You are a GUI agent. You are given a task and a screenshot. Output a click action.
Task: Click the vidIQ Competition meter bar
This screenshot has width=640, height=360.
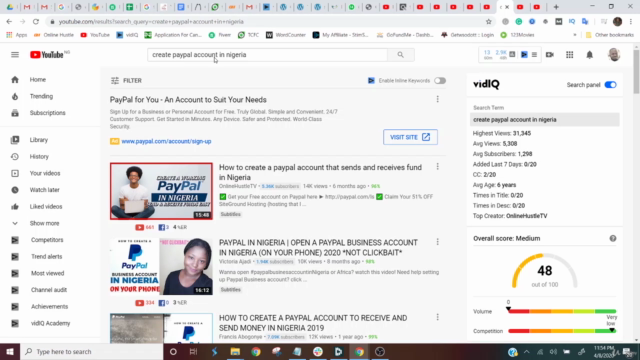click(x=562, y=331)
